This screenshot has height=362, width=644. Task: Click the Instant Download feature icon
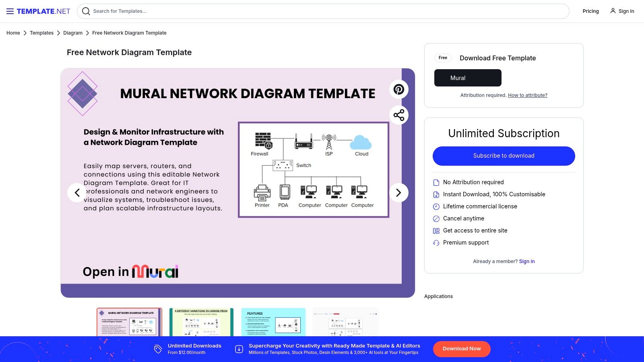[436, 195]
